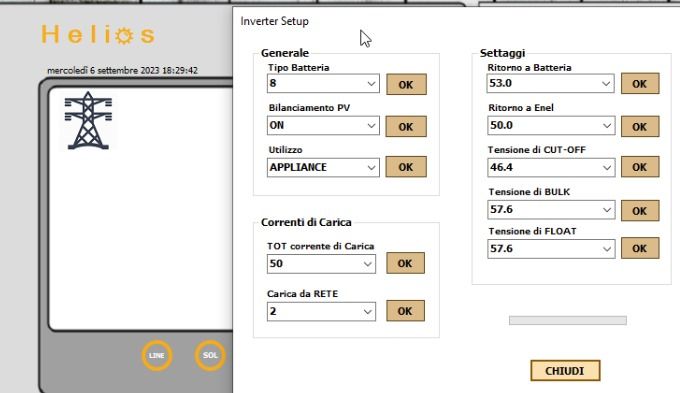Image resolution: width=680 pixels, height=393 pixels.
Task: Apply Tensione di BULK with OK
Action: 640,210
